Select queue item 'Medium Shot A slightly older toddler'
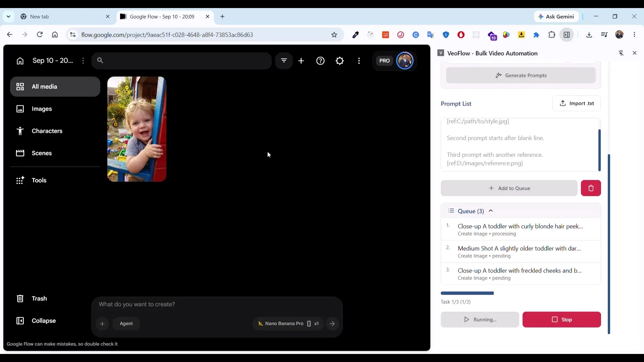The width and height of the screenshot is (644, 362). click(521, 251)
